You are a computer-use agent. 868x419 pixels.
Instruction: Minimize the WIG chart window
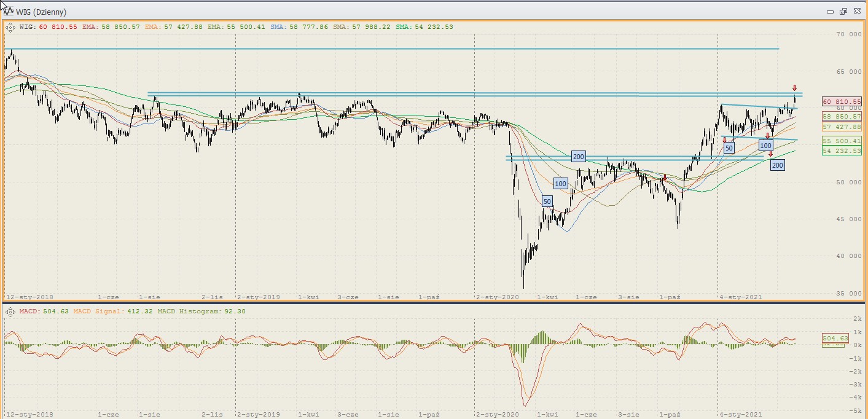(830, 11)
